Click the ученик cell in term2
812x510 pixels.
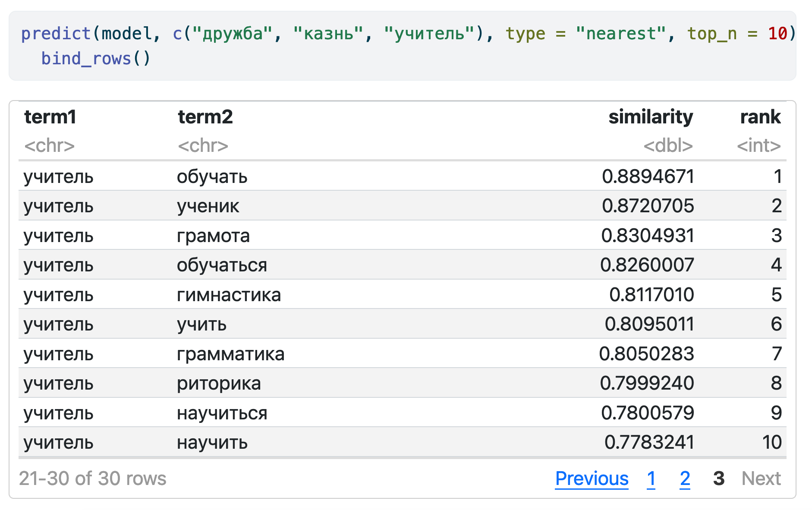tap(208, 206)
